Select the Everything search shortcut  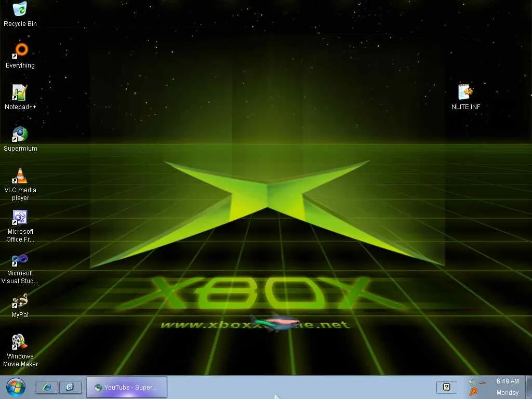20,56
